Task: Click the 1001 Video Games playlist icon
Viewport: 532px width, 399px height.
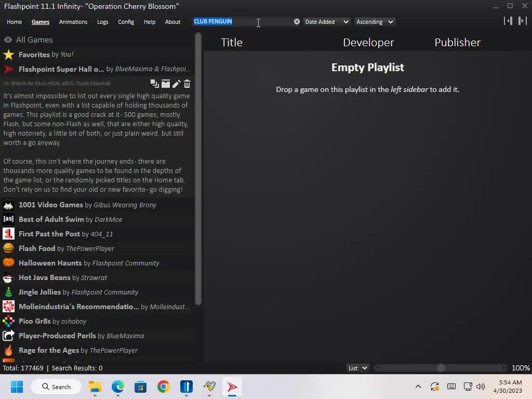Action: 8,205
